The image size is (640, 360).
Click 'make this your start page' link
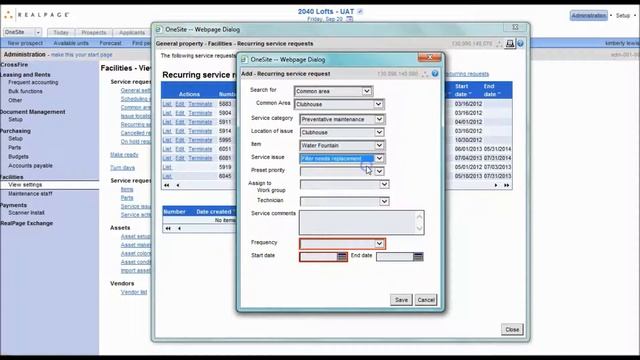click(82, 55)
